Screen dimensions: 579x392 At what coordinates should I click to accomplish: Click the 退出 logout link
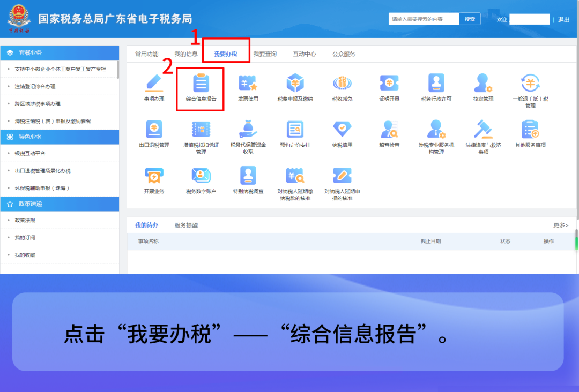tap(563, 20)
